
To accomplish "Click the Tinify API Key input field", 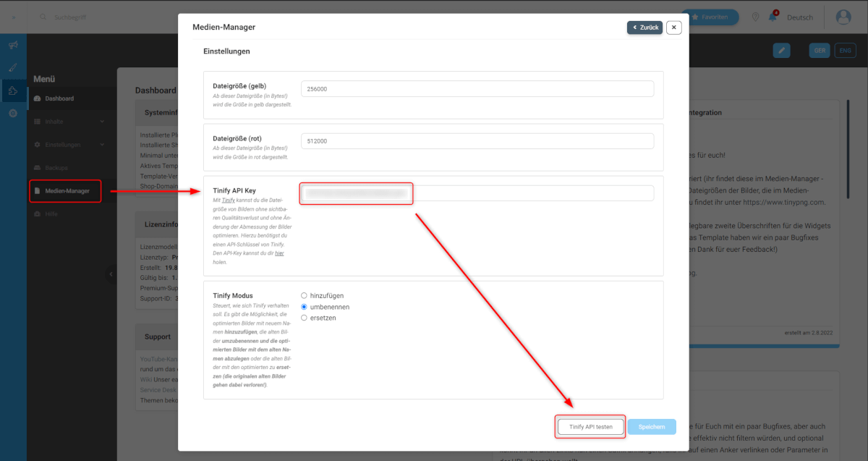I will coord(477,193).
